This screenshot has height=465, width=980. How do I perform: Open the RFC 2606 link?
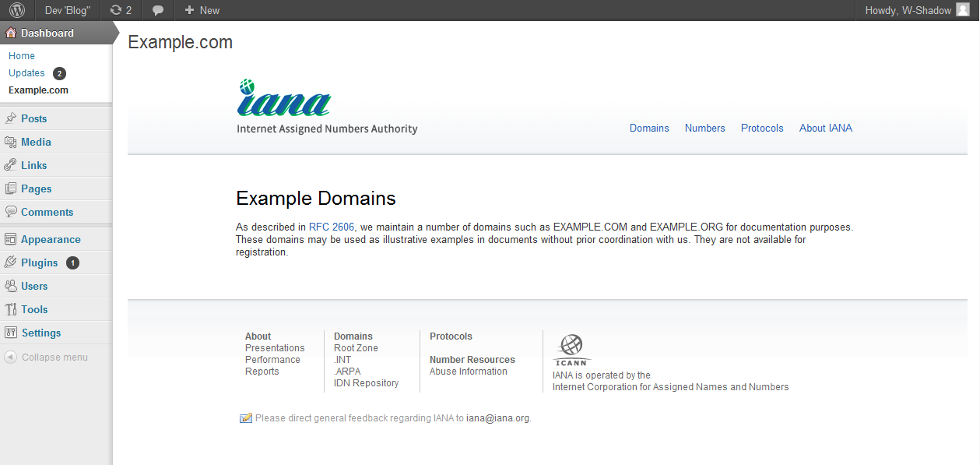332,227
